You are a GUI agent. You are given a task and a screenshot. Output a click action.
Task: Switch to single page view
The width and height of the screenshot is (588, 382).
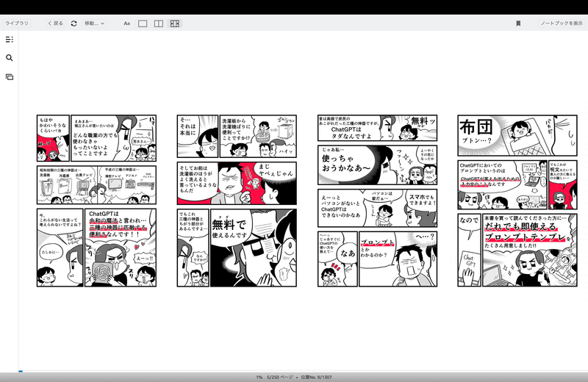(x=143, y=24)
